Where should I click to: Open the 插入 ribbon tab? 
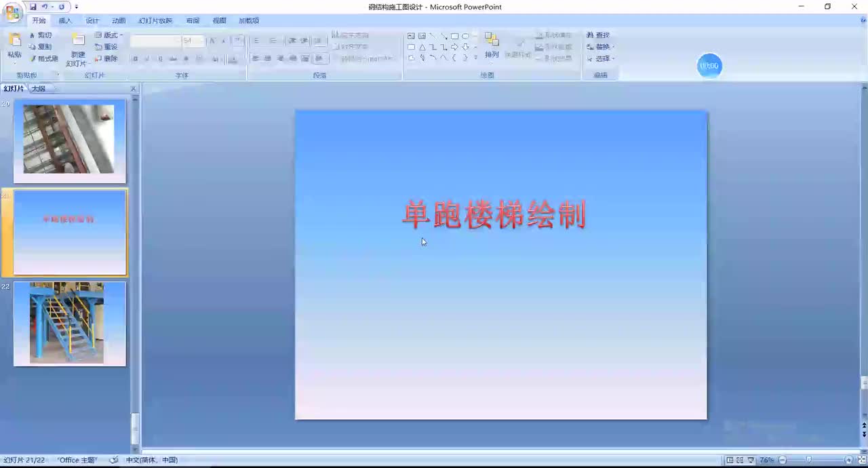[65, 21]
